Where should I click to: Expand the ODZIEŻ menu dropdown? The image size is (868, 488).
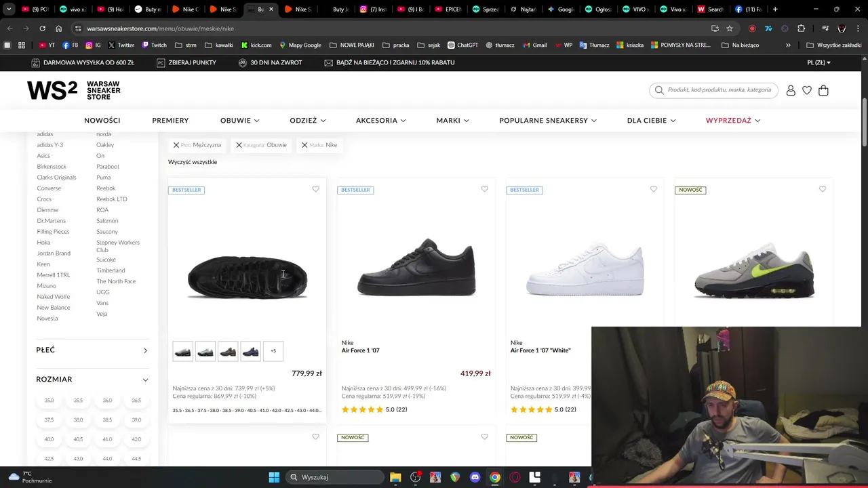coord(308,121)
